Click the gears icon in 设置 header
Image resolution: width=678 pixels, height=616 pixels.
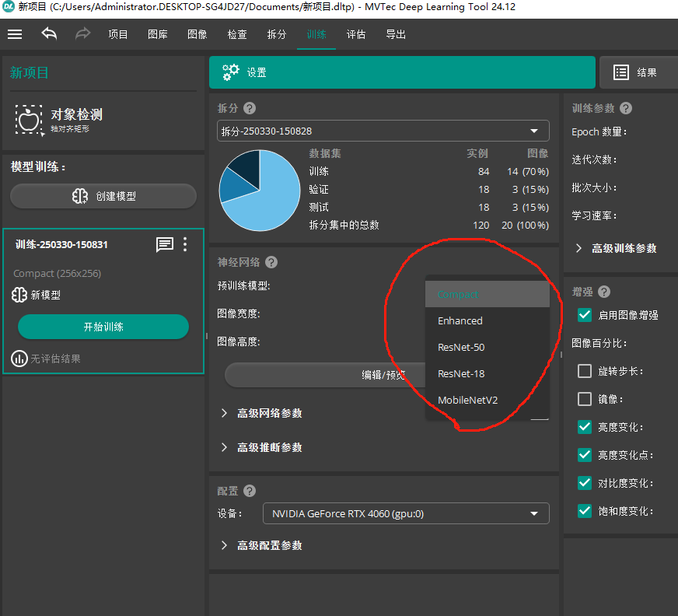(x=230, y=72)
